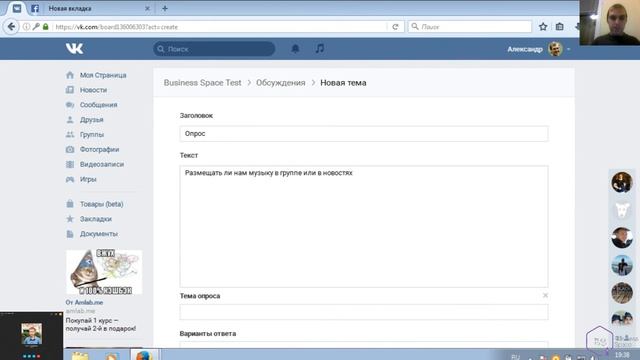Click the browser URL address bar

(220, 27)
